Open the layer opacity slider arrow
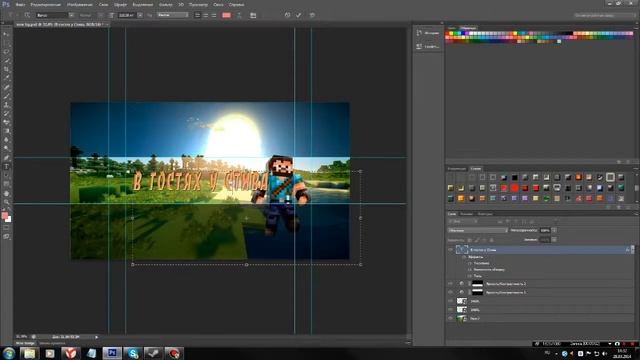The image size is (640, 360). coord(554,231)
